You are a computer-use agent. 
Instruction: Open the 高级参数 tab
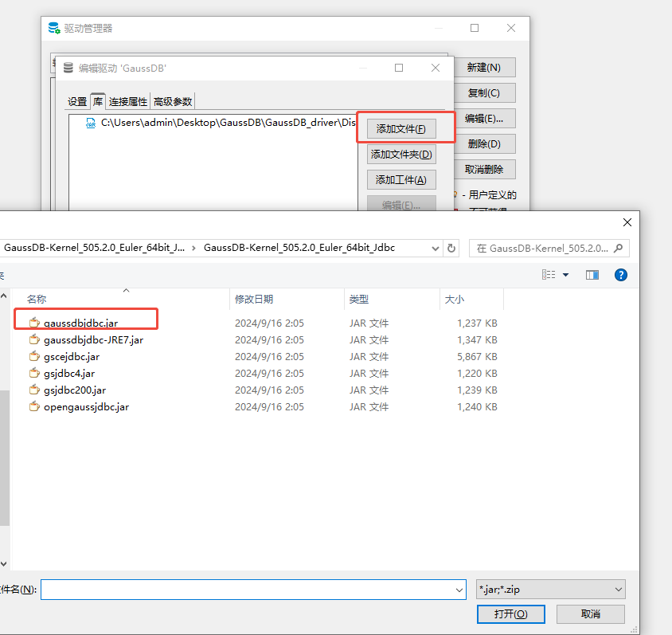[x=173, y=101]
